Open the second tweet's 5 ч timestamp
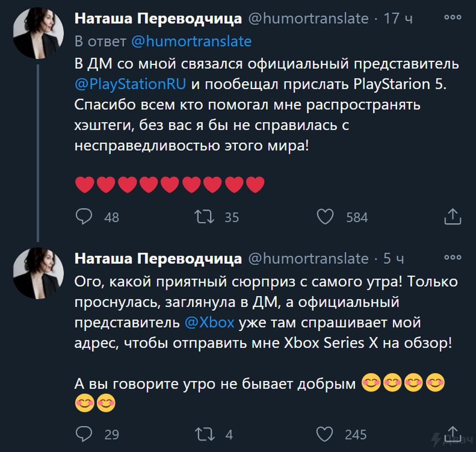 click(x=393, y=258)
